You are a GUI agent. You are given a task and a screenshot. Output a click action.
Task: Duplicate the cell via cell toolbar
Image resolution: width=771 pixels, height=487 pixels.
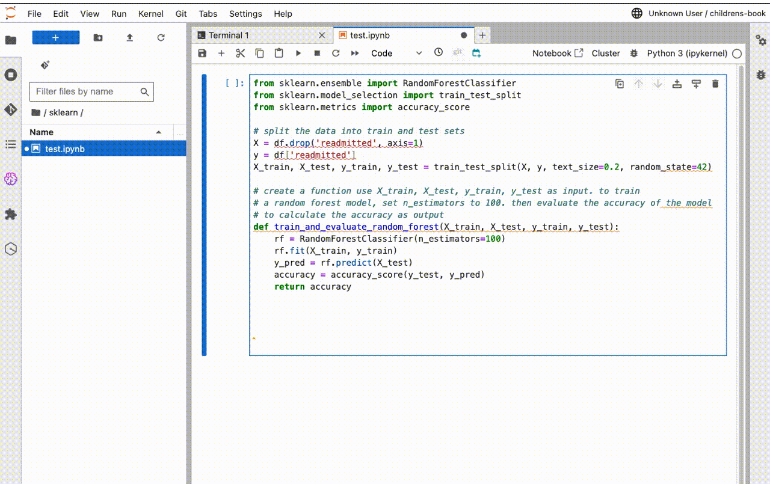(x=620, y=84)
